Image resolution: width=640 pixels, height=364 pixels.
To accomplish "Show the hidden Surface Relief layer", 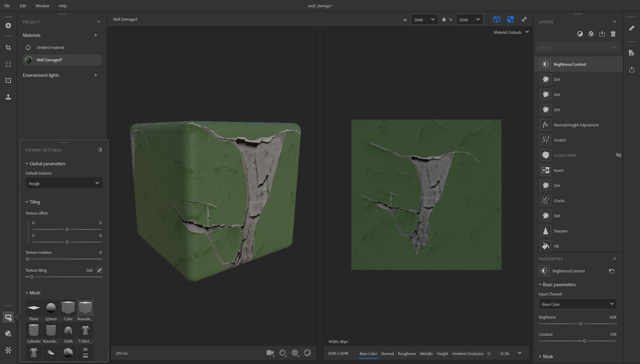I will (x=618, y=155).
